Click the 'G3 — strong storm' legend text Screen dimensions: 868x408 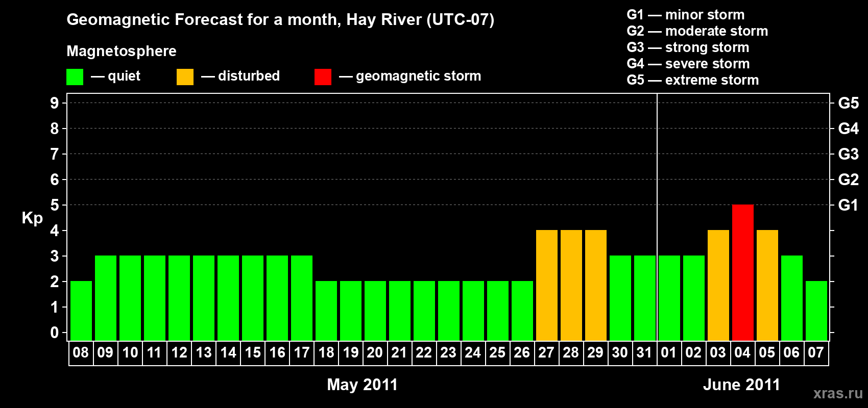[688, 47]
